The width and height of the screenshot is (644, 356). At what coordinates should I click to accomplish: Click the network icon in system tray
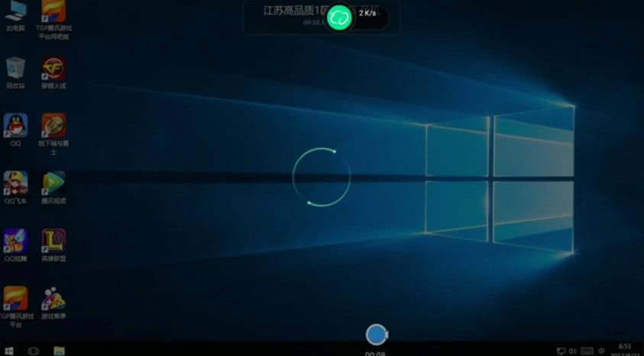(x=561, y=351)
